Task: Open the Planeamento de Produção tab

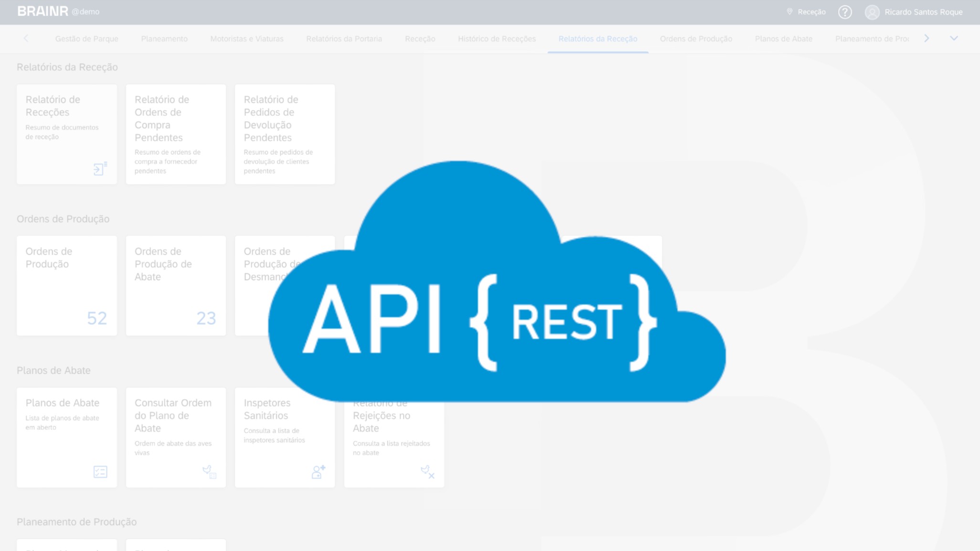Action: [x=872, y=39]
